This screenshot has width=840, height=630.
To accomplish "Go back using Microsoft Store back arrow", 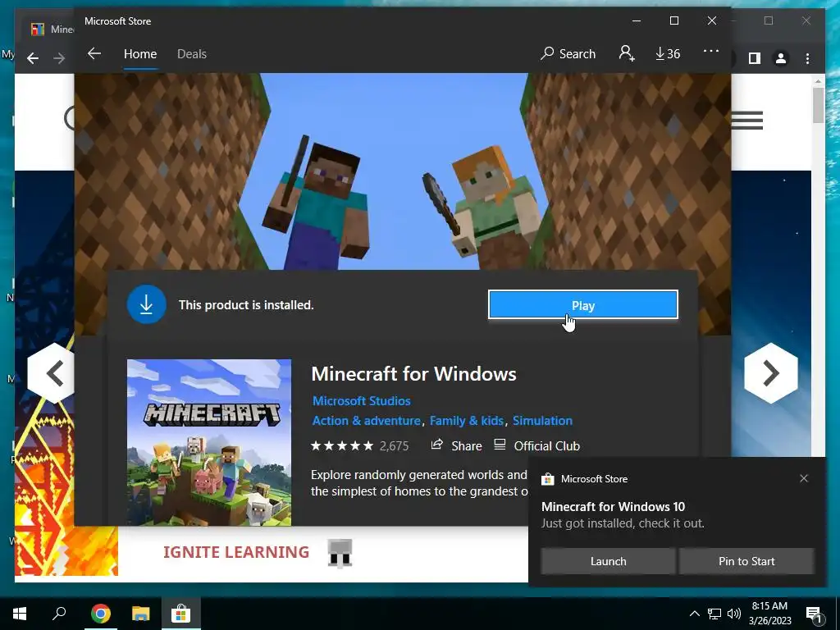I will click(94, 53).
